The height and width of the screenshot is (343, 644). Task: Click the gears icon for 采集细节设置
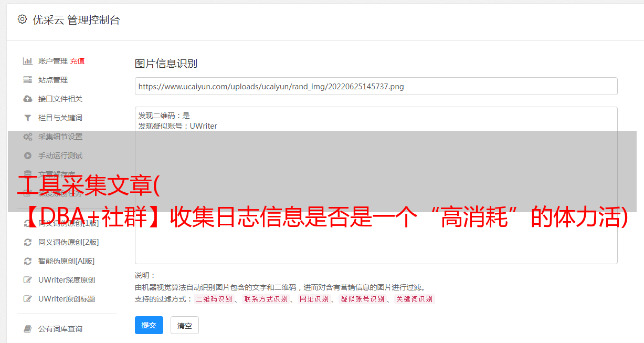click(28, 137)
